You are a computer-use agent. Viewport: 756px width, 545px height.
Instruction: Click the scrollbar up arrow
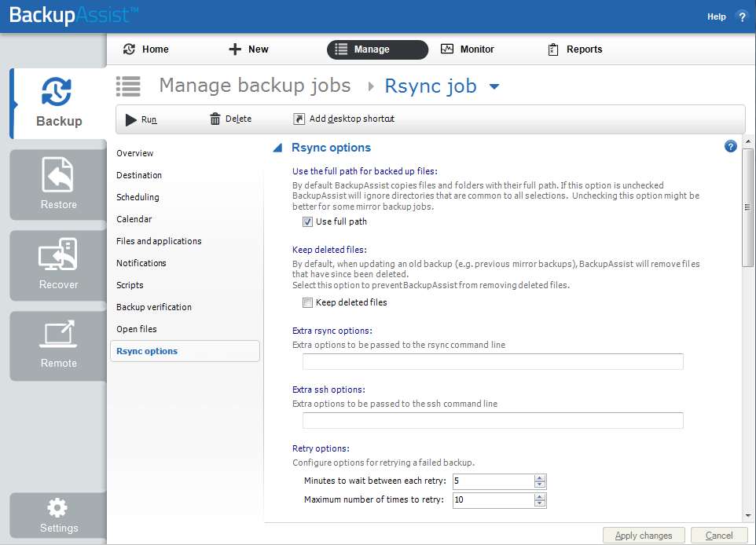click(x=748, y=141)
